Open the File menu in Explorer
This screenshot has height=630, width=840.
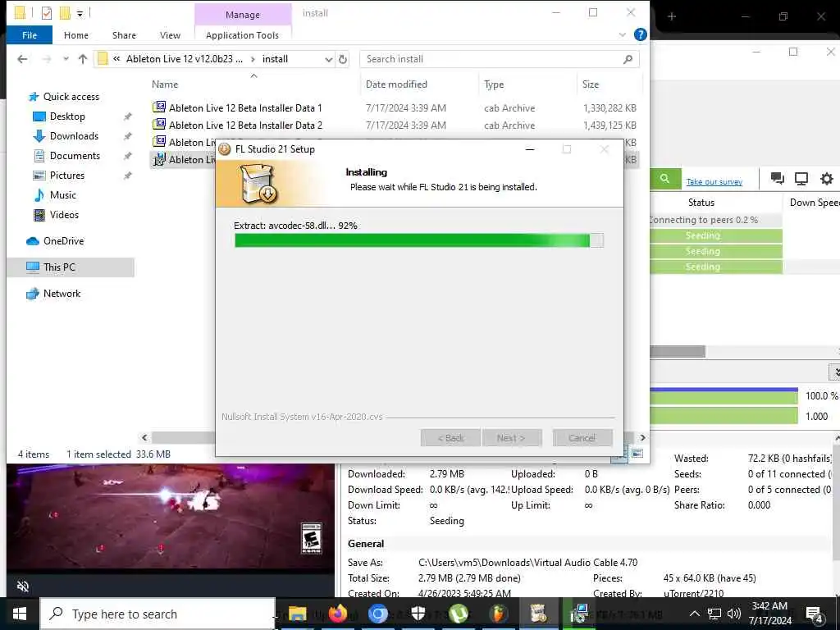coord(30,34)
